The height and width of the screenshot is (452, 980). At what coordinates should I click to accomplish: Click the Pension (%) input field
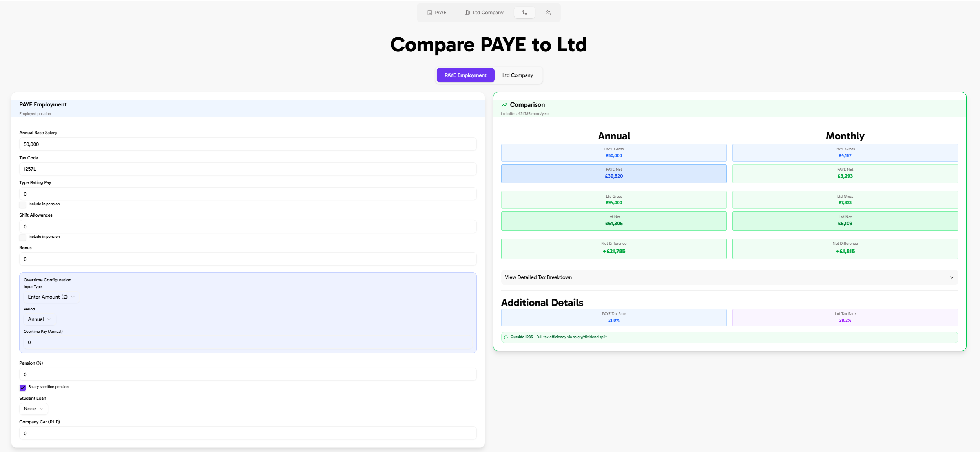[x=247, y=375]
